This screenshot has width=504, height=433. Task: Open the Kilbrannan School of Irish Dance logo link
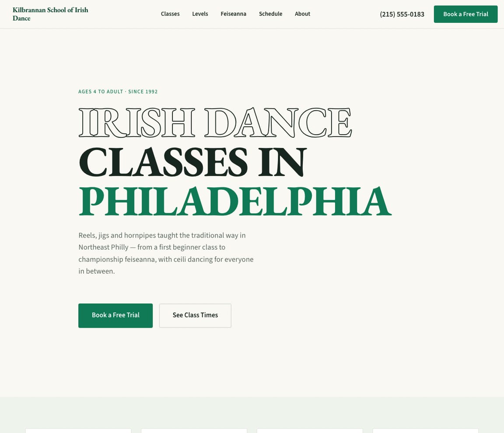click(x=50, y=14)
